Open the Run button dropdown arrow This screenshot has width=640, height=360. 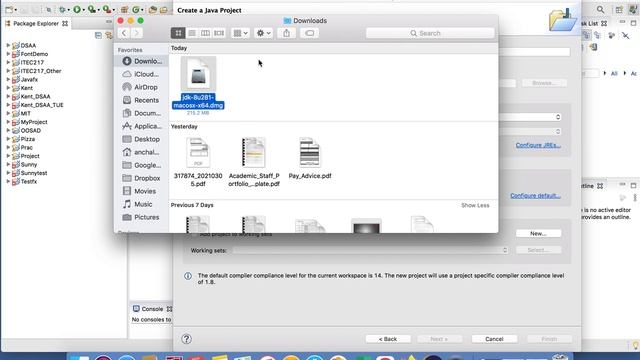pyautogui.click(x=83, y=10)
